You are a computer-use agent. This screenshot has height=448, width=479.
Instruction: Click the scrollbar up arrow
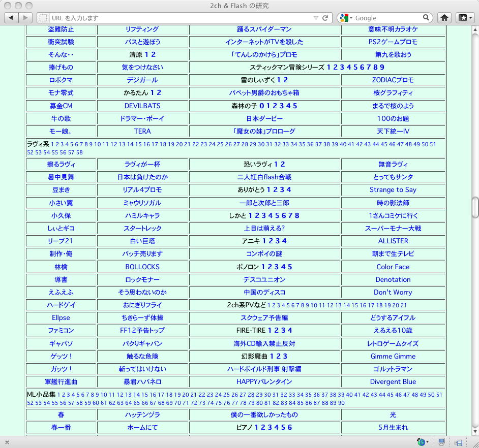click(x=475, y=29)
